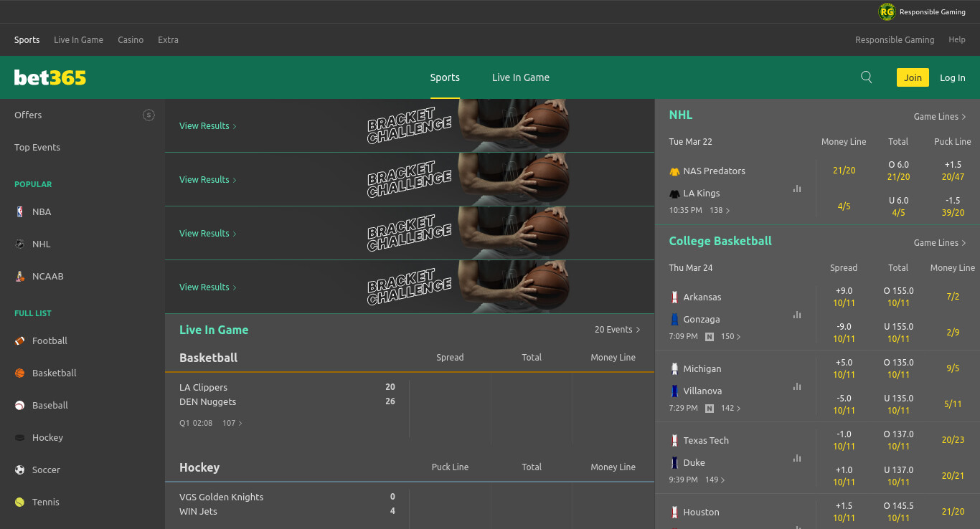The width and height of the screenshot is (980, 529).
Task: Click the Football icon in the full list
Action: pyautogui.click(x=19, y=340)
